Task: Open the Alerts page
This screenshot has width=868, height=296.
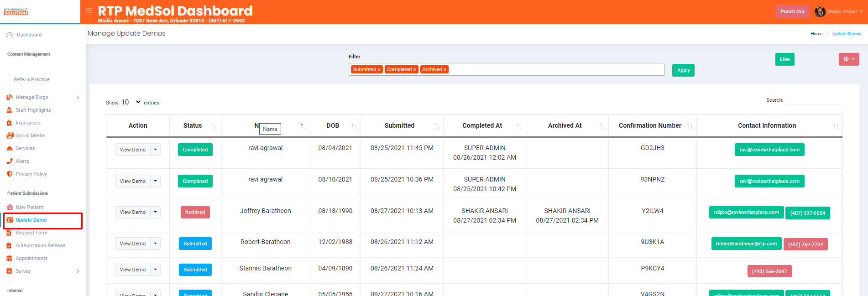Action: tap(22, 161)
